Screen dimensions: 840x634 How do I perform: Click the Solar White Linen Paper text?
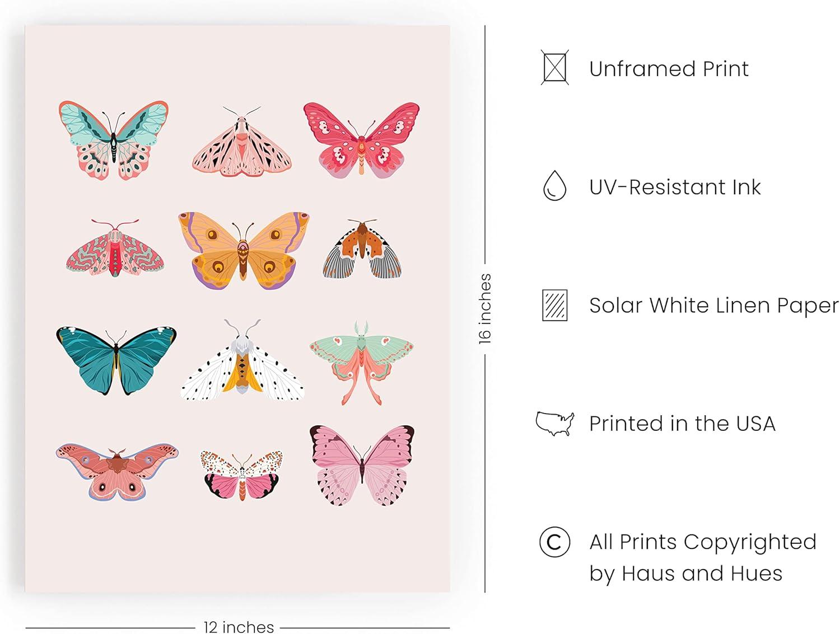coord(714,306)
